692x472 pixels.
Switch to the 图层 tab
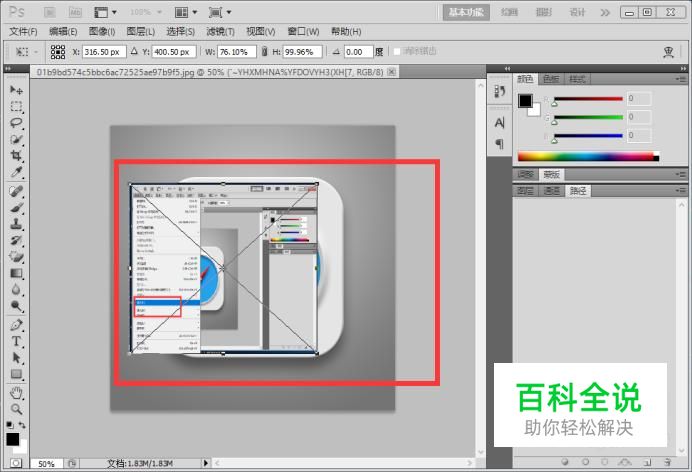click(525, 191)
